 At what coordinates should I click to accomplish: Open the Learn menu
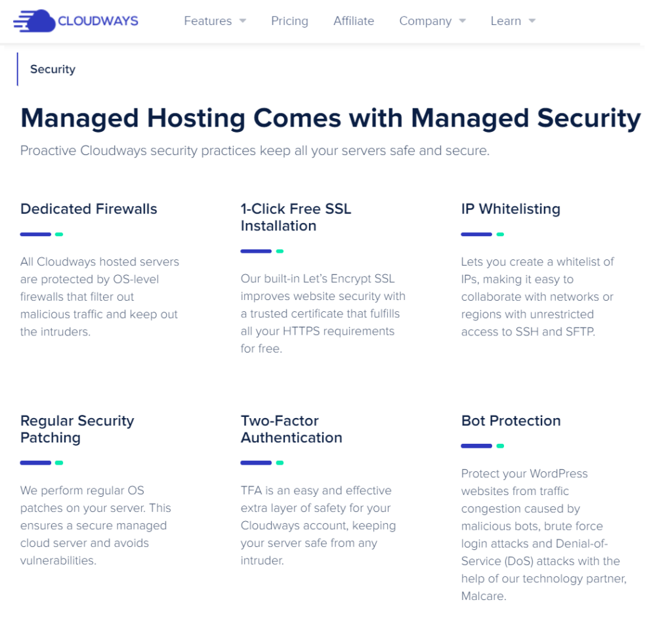(x=506, y=21)
